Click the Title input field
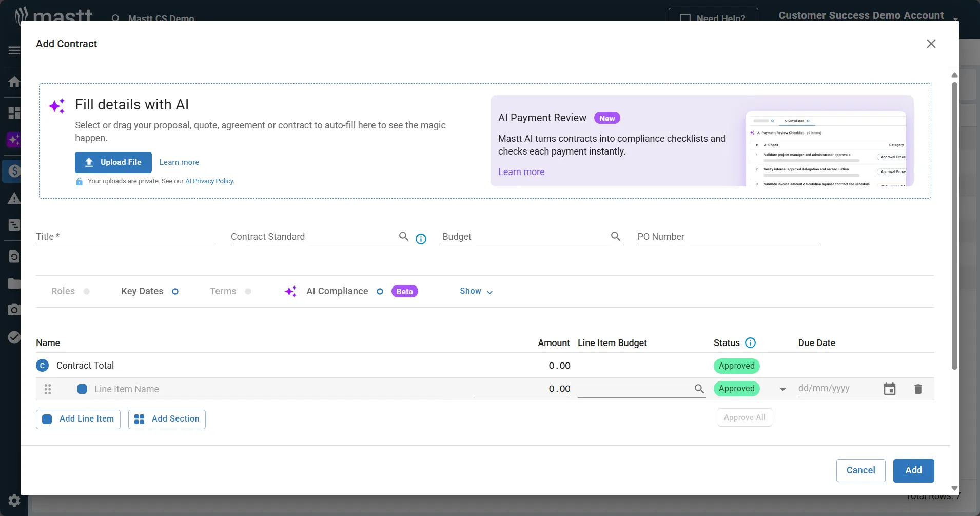Image resolution: width=980 pixels, height=516 pixels. tap(126, 237)
